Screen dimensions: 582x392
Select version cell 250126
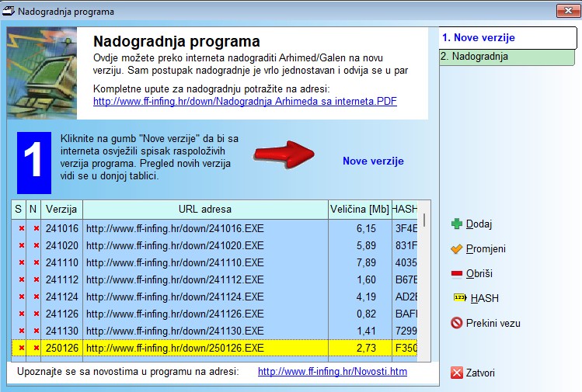click(x=61, y=348)
